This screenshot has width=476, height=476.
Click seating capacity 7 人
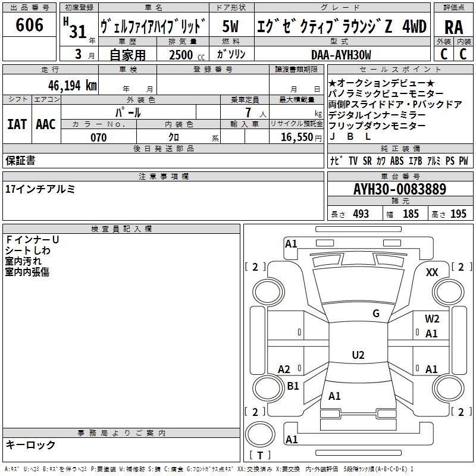click(255, 112)
